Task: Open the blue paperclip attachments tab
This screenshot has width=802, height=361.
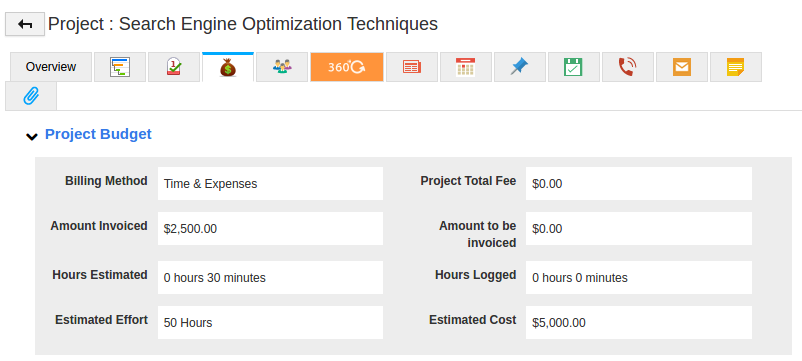Action: point(31,96)
